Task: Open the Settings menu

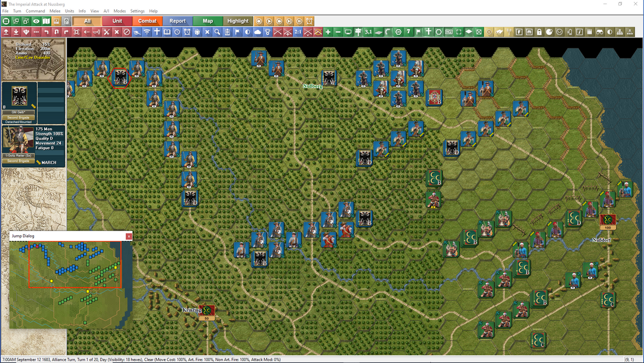Action: pos(137,11)
